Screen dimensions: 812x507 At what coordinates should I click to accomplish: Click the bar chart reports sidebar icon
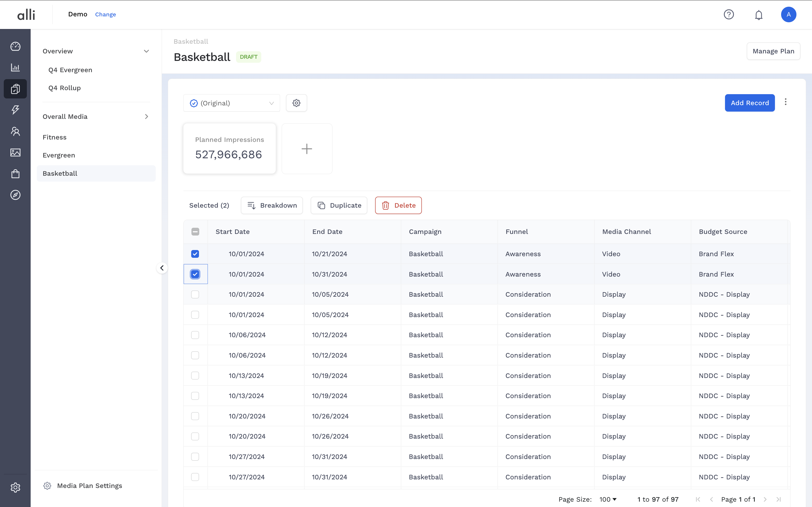click(15, 67)
